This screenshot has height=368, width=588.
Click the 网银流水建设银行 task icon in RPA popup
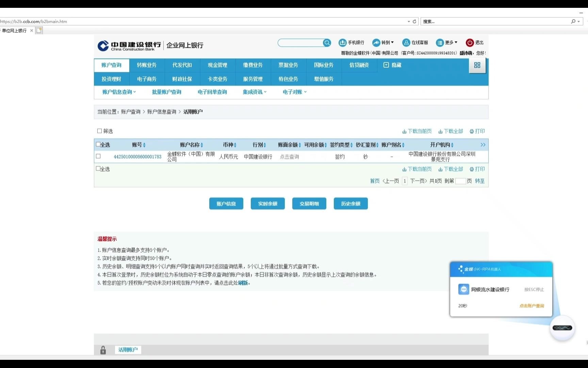pyautogui.click(x=463, y=289)
